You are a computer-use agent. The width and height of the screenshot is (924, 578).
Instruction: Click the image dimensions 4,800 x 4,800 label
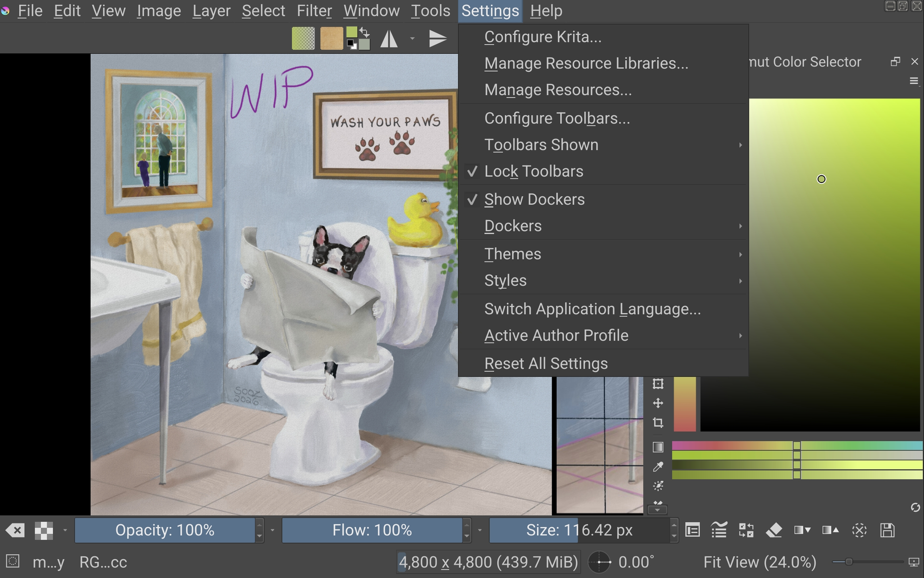coord(488,562)
